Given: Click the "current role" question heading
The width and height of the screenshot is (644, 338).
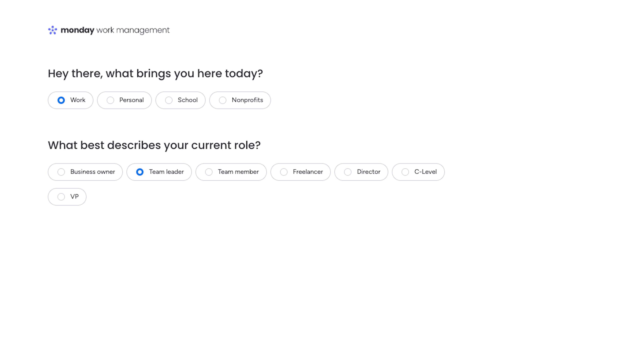Looking at the screenshot, I should (154, 145).
